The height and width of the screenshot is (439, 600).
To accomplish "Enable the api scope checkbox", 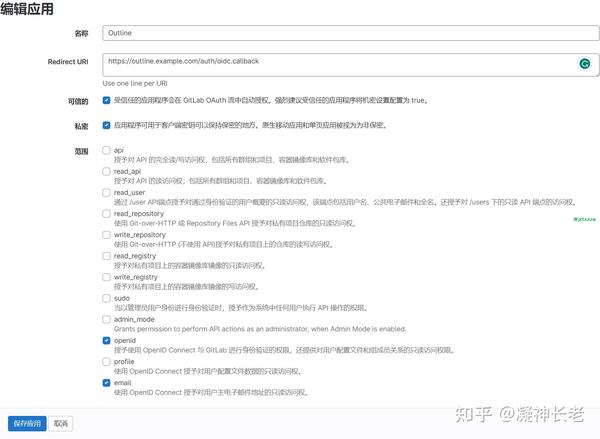I will [x=106, y=150].
